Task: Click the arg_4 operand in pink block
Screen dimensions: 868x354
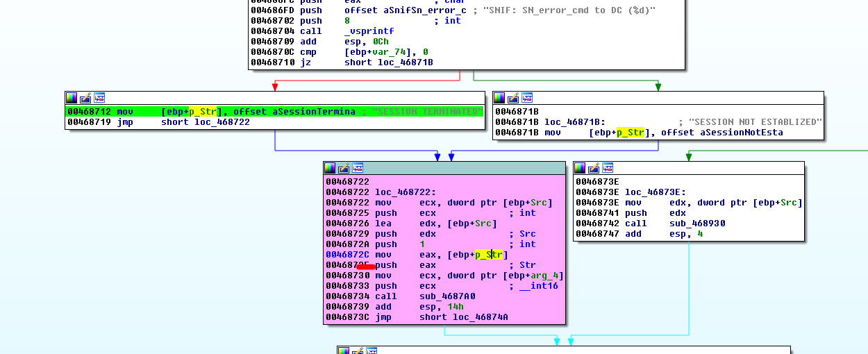Action: click(544, 276)
